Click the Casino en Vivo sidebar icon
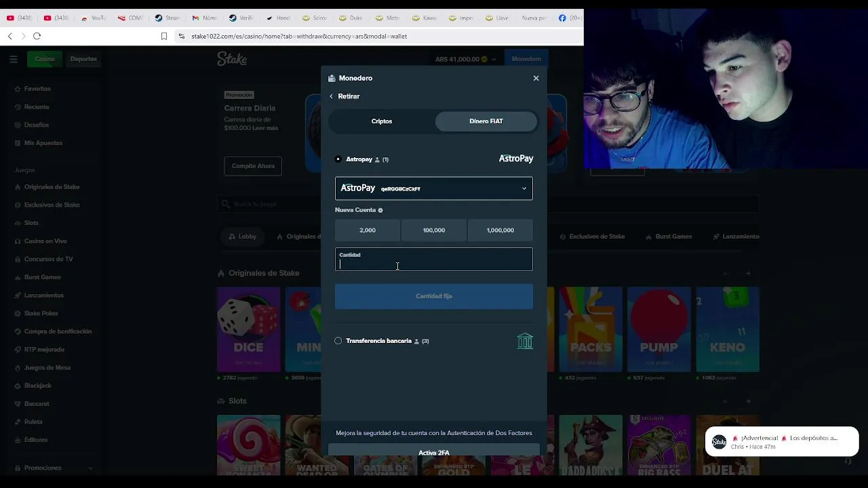 (x=18, y=241)
